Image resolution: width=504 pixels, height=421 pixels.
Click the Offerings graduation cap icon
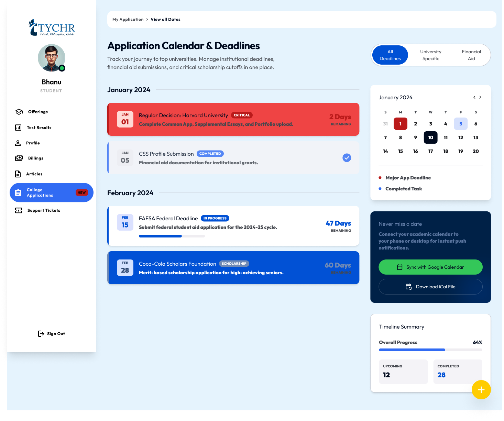pos(19,112)
